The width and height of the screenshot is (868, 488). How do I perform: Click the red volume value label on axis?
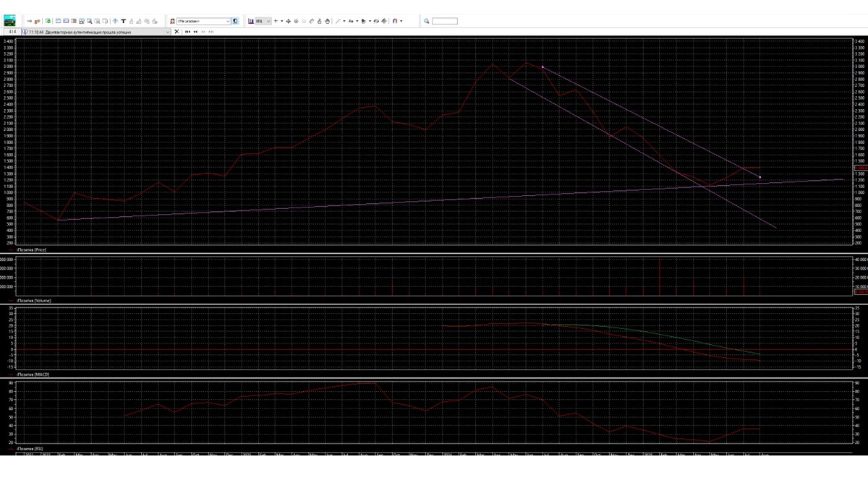pos(860,291)
